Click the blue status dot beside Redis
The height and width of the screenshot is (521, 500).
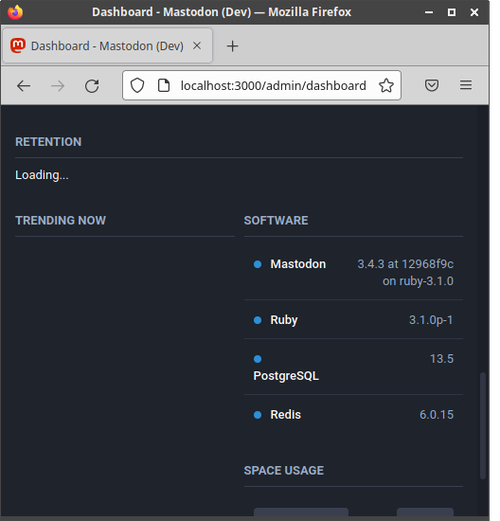click(257, 415)
